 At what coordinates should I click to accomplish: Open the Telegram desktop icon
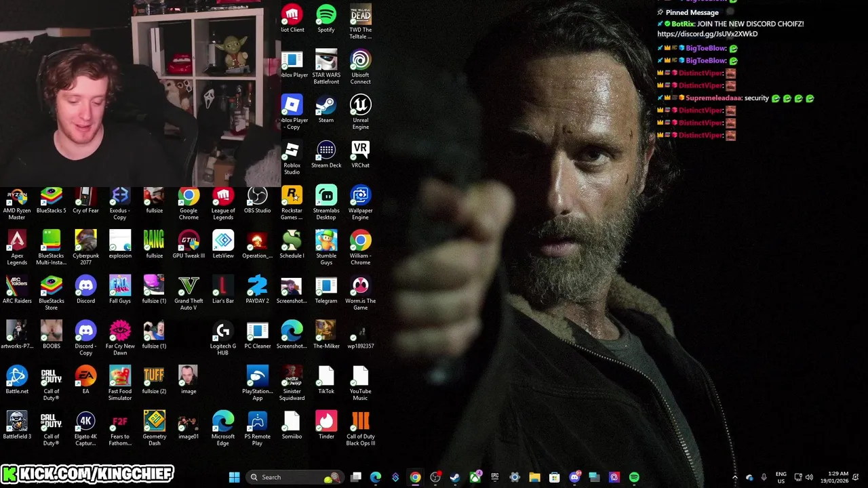coord(326,289)
